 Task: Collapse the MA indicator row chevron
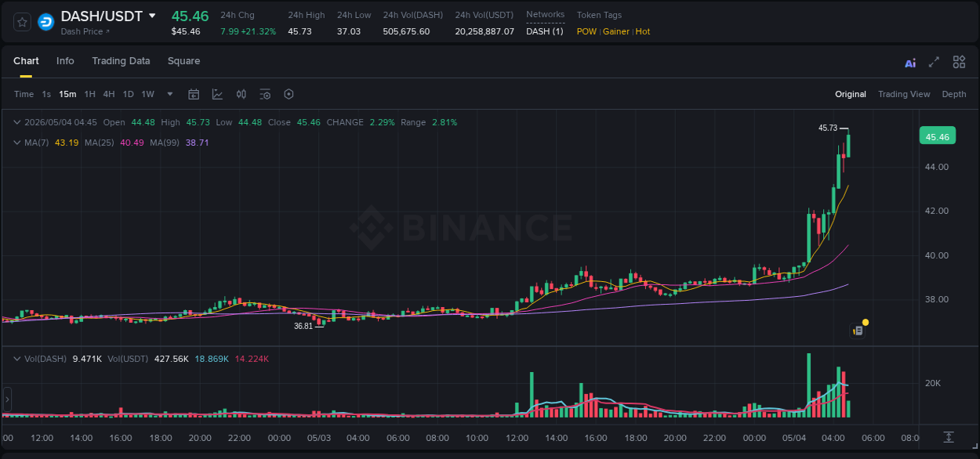[x=17, y=143]
